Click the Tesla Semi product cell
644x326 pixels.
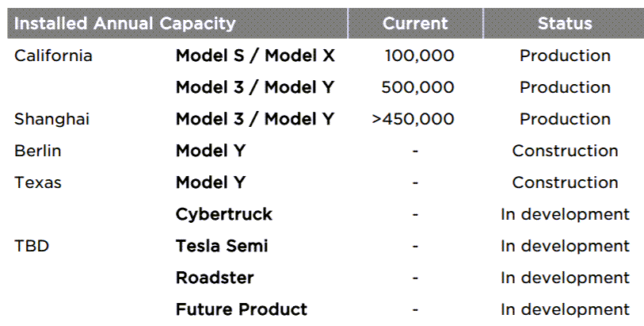coord(222,246)
